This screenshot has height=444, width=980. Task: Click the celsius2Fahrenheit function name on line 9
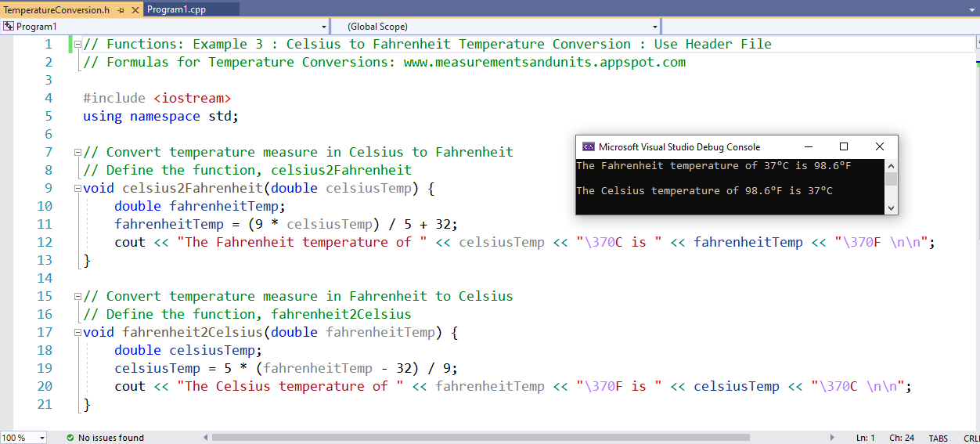pos(193,188)
